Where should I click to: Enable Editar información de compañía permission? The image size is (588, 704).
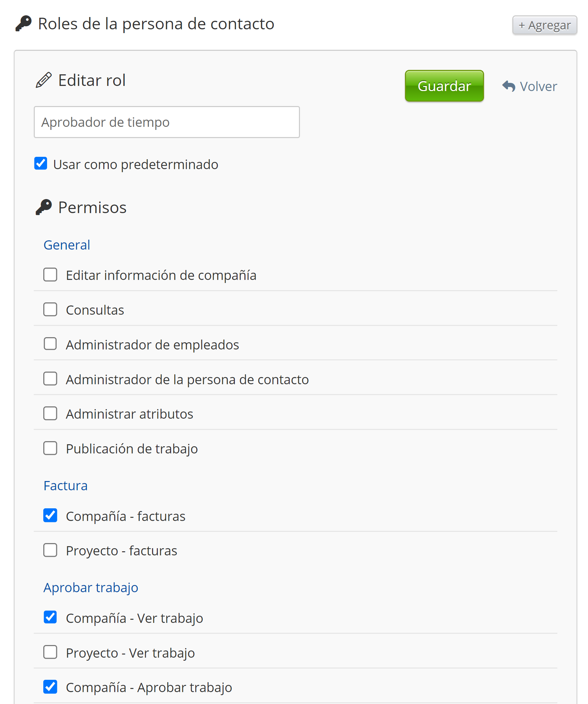pyautogui.click(x=50, y=274)
